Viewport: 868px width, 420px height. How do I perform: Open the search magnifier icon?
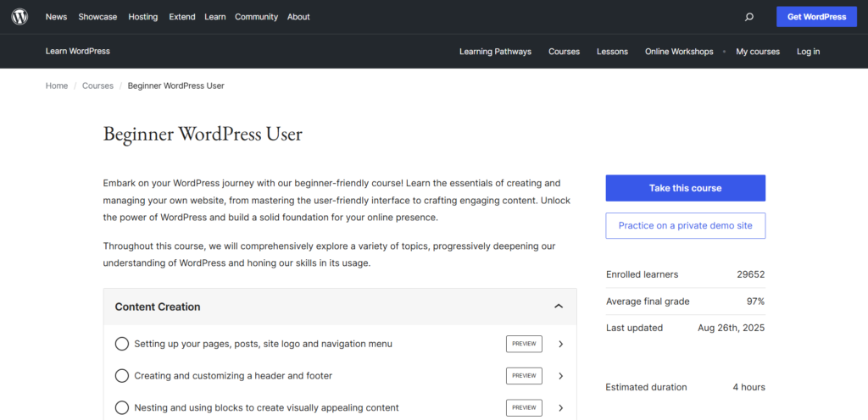coord(749,17)
